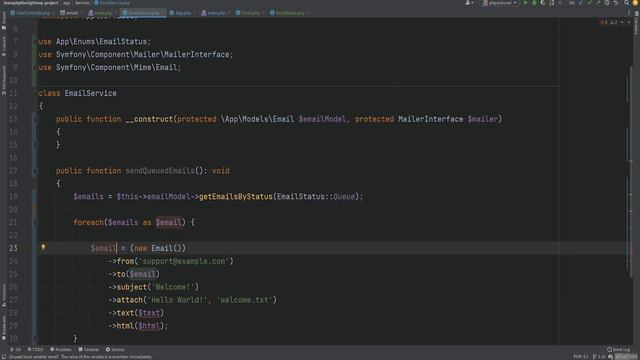This screenshot has width=640, height=360.
Task: Switch to the App.php editor tab
Action: (x=182, y=13)
